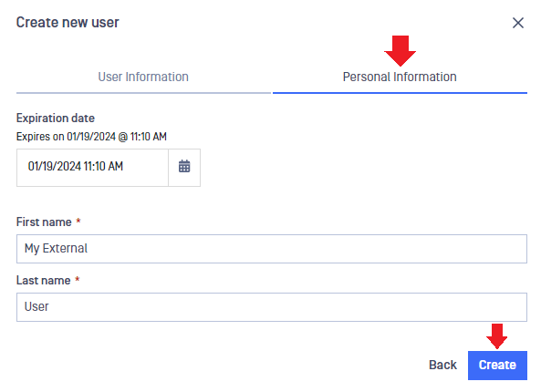Open the calendar date picker icon

point(184,167)
